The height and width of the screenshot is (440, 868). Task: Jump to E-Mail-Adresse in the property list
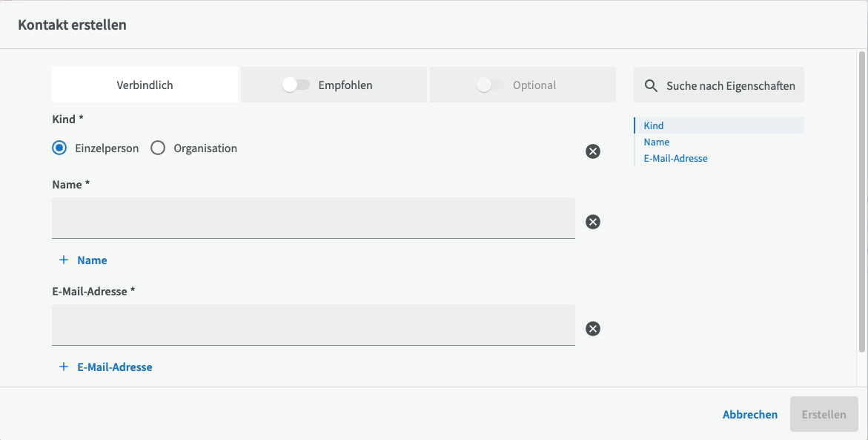tap(675, 159)
